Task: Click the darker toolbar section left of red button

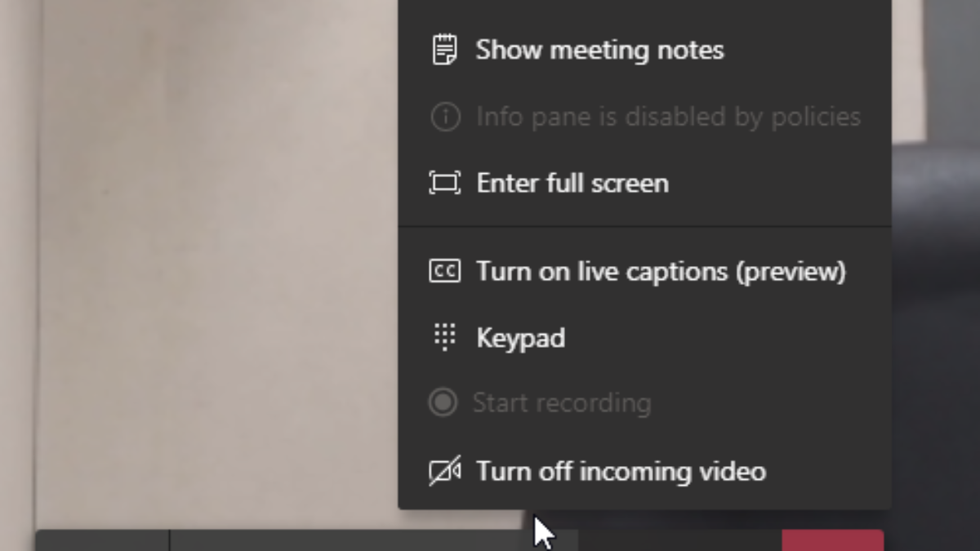Action: 678,540
